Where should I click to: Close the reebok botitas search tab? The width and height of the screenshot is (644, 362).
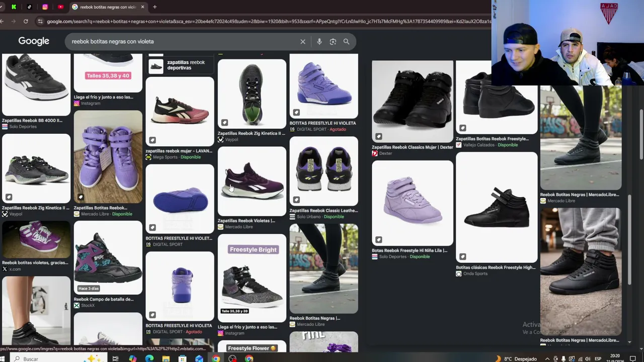(142, 7)
